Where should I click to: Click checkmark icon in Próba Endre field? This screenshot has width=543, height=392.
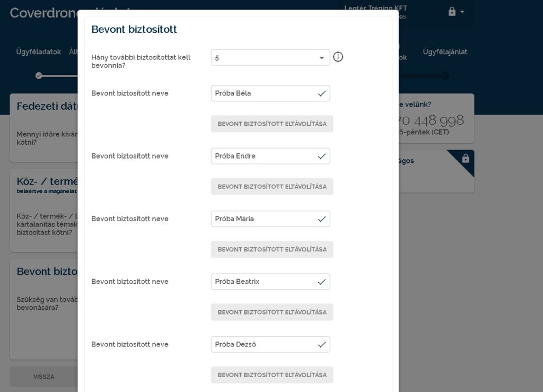[321, 156]
